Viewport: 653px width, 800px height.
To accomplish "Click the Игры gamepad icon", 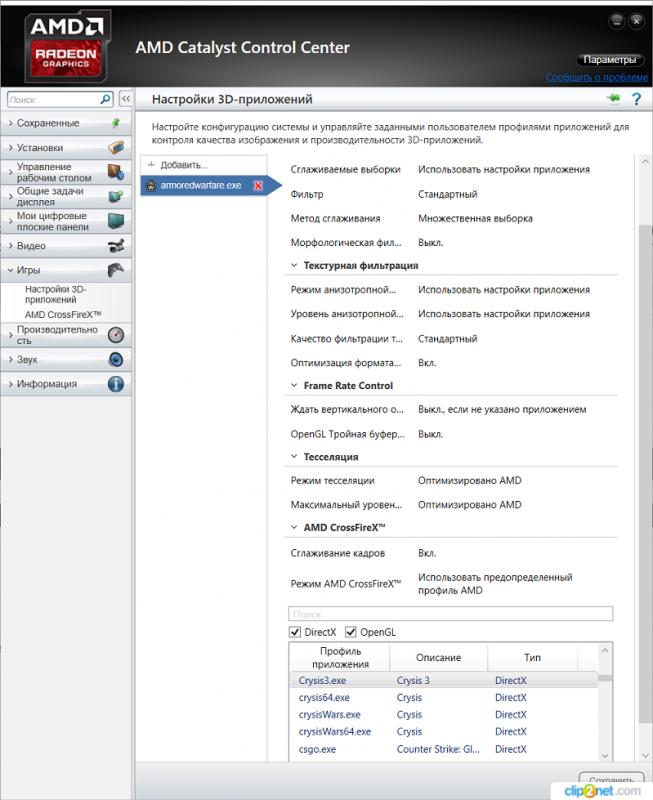I will pos(116,270).
